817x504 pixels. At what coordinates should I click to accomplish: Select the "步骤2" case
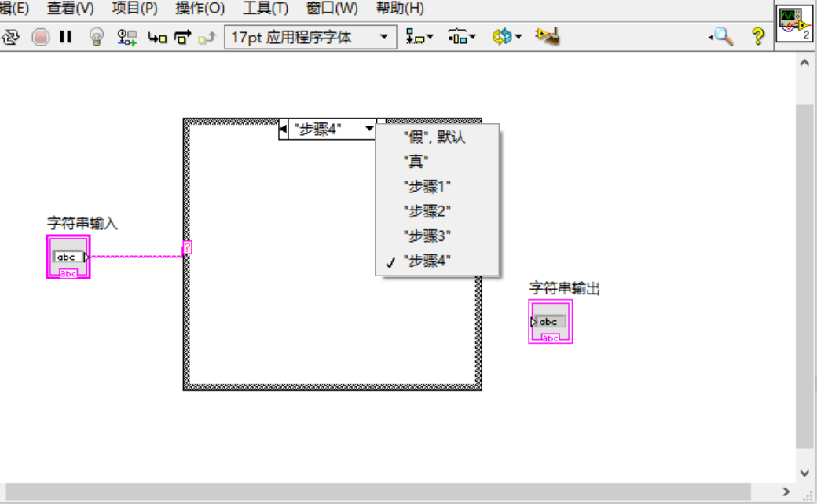click(x=437, y=211)
